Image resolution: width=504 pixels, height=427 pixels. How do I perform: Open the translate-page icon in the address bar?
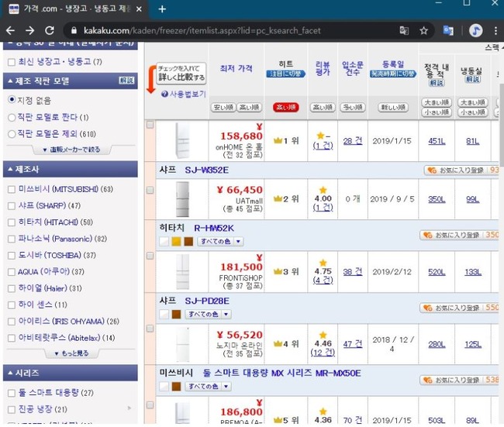pos(404,30)
